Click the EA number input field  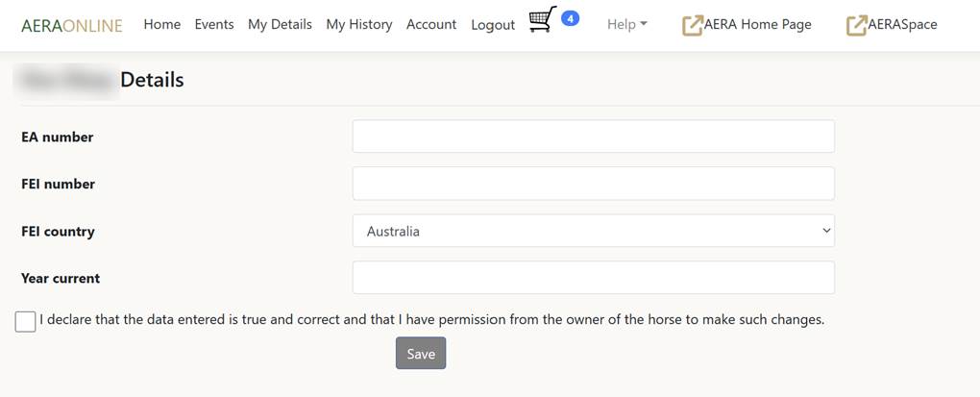click(593, 136)
